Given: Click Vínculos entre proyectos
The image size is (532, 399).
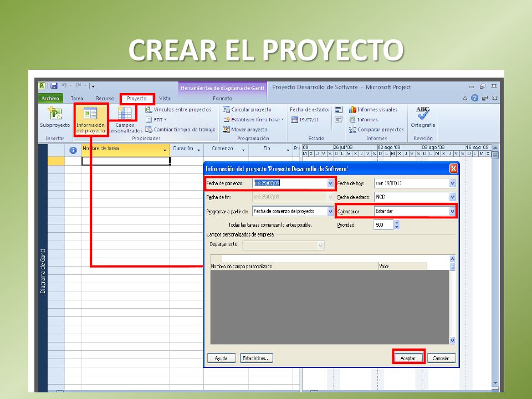Looking at the screenshot, I should tap(178, 110).
